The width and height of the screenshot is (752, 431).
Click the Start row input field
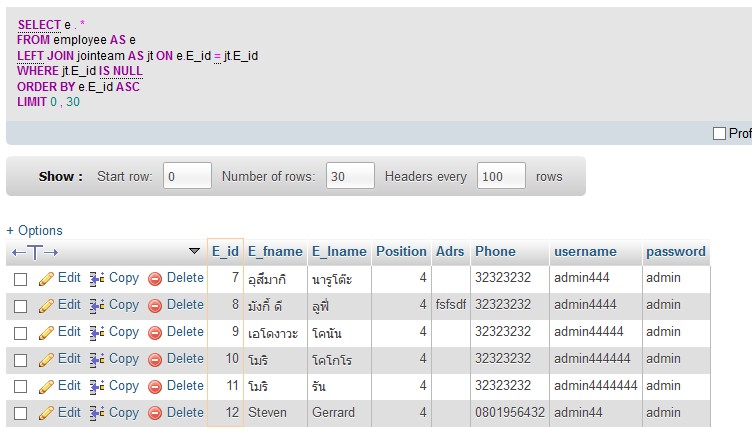187,176
